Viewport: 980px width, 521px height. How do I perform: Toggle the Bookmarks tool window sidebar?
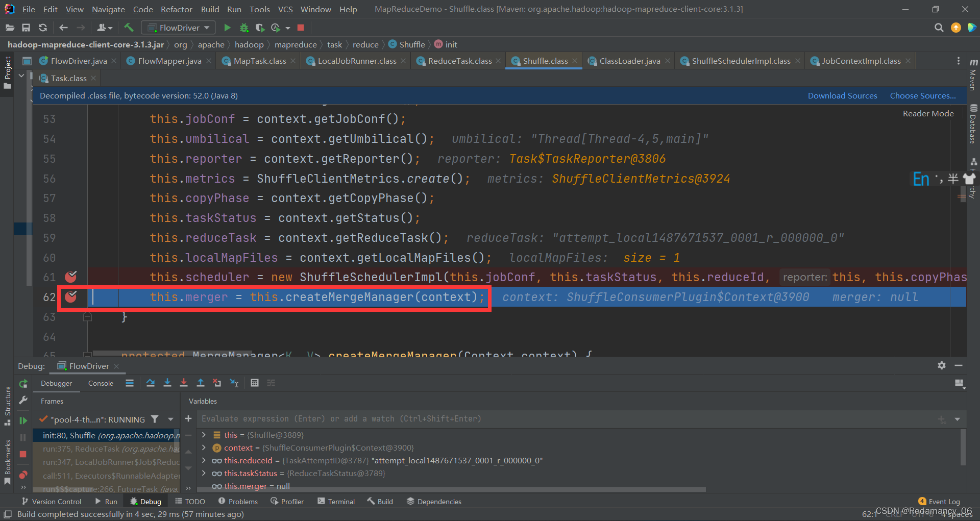point(7,462)
